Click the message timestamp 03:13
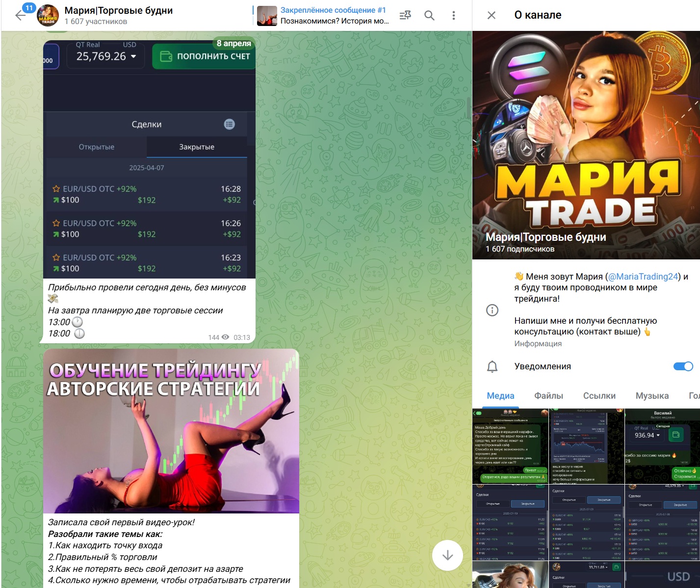700x588 pixels. [242, 337]
